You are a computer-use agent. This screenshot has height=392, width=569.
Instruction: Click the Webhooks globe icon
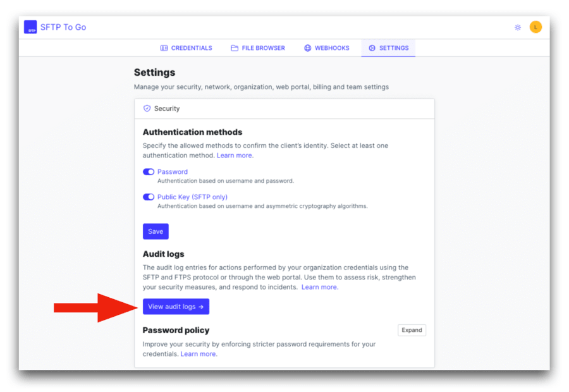click(x=307, y=47)
